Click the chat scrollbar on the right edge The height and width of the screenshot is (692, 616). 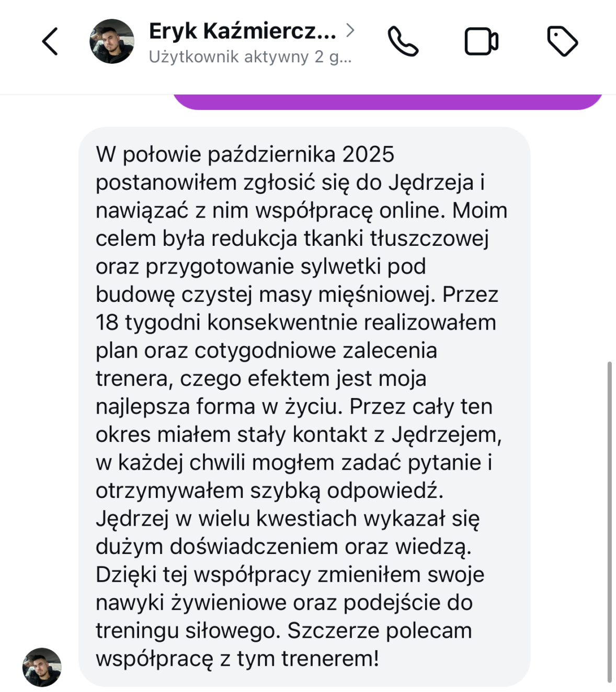click(609, 521)
